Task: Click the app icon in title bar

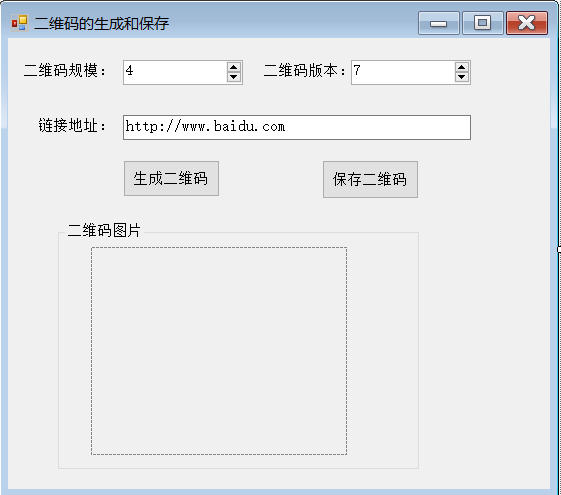Action: (x=19, y=23)
